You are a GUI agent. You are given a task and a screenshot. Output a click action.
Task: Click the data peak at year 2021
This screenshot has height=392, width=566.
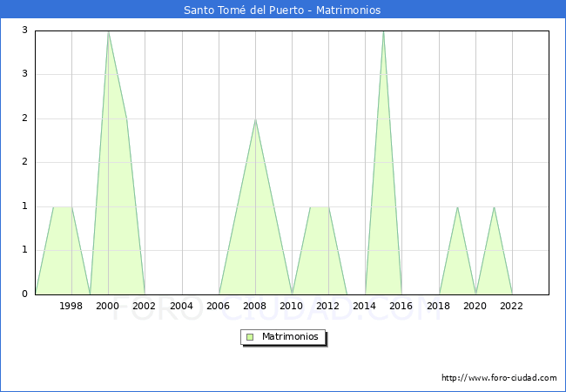(494, 207)
